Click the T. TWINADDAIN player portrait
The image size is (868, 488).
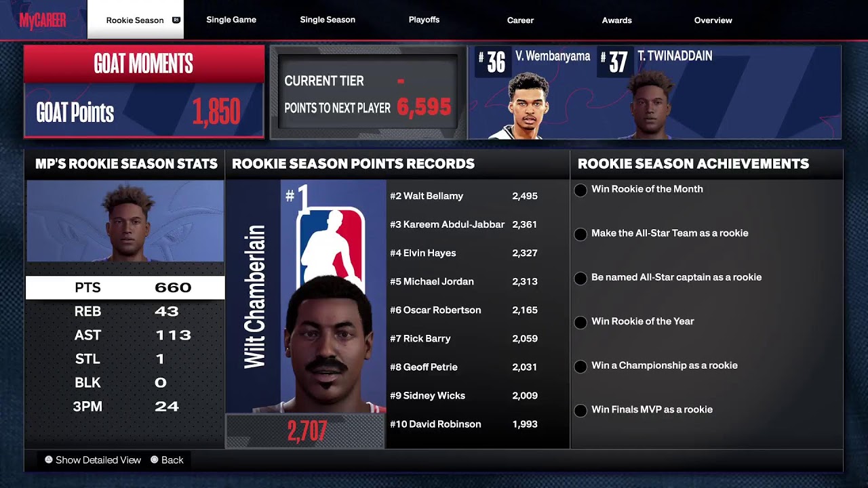[651, 105]
